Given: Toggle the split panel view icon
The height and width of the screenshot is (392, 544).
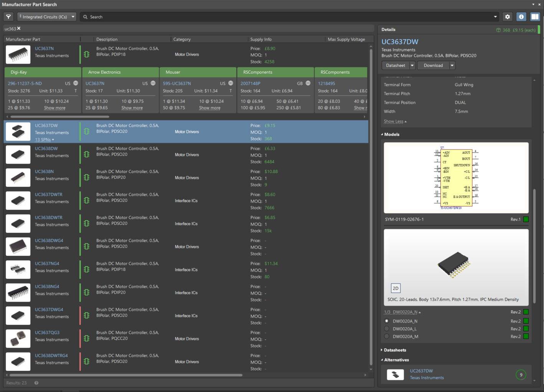Looking at the screenshot, I should coord(535,17).
